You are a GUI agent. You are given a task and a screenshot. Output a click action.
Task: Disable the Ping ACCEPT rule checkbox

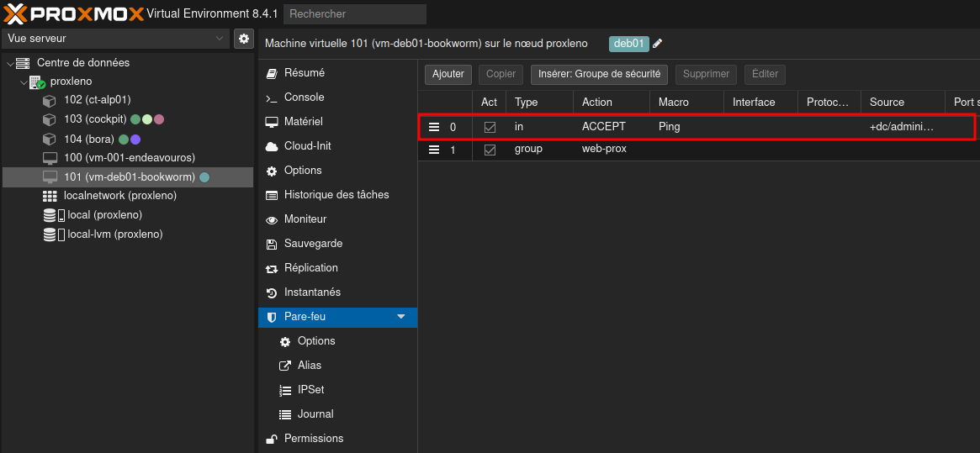[490, 127]
